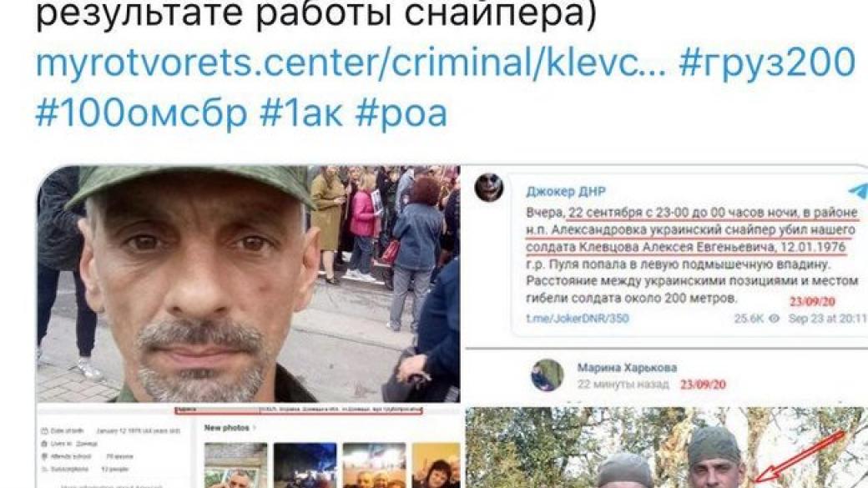Click the Date of birth calendar icon

coord(45,430)
